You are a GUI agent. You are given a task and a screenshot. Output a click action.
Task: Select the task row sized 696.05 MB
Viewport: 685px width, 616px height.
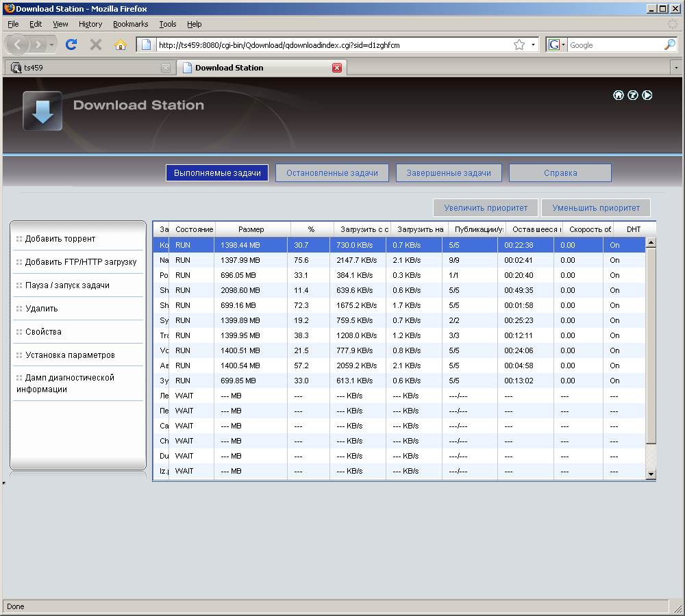399,275
